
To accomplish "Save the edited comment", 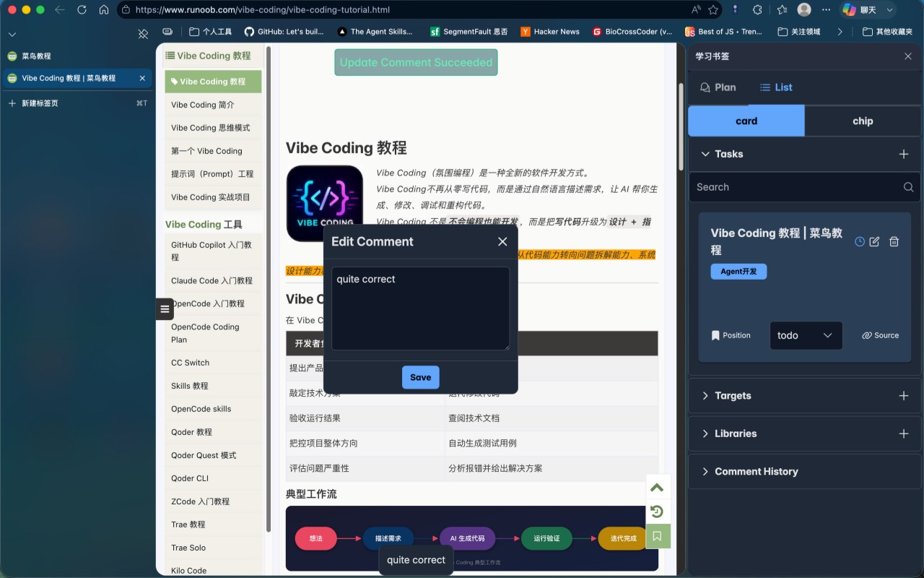I will (x=420, y=377).
